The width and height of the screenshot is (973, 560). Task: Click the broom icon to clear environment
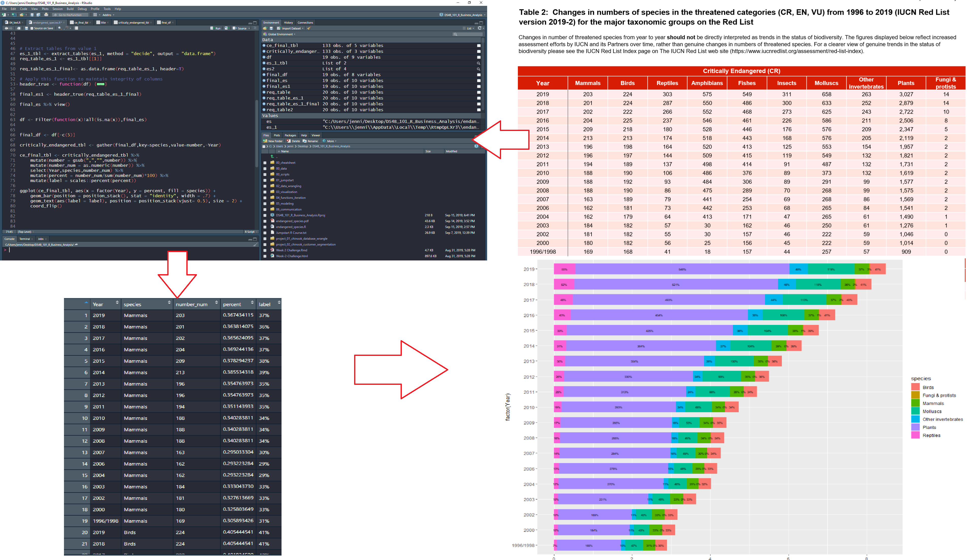[x=309, y=28]
